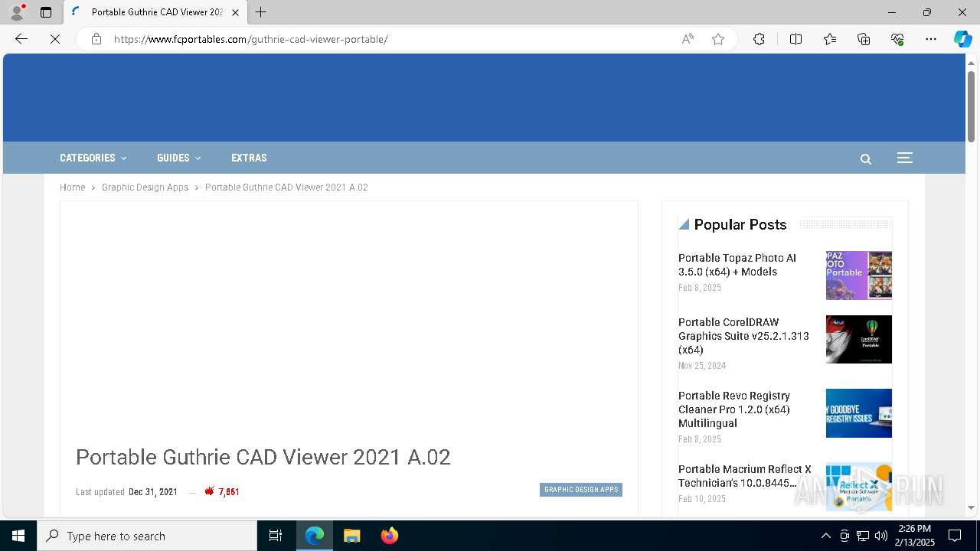The width and height of the screenshot is (980, 551).
Task: Show hidden system tray icons
Action: [x=825, y=536]
